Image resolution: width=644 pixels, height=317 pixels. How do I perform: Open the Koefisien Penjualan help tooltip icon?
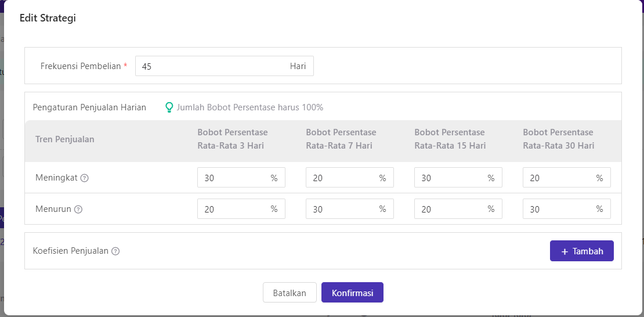[x=115, y=251]
